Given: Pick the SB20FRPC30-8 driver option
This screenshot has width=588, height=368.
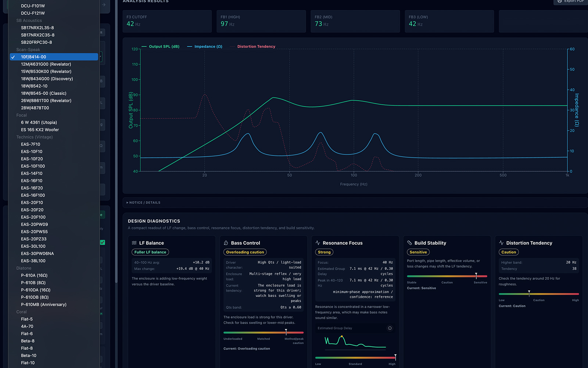Looking at the screenshot, I should (54, 42).
